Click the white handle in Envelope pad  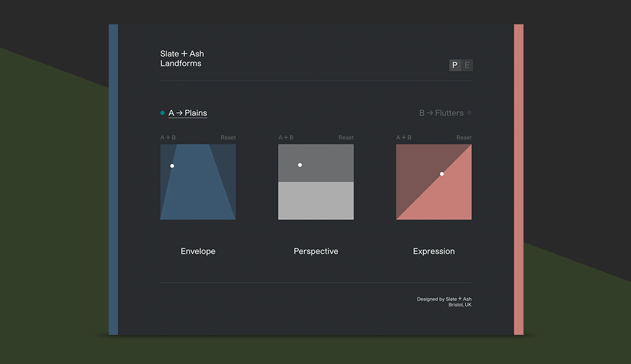pos(172,166)
